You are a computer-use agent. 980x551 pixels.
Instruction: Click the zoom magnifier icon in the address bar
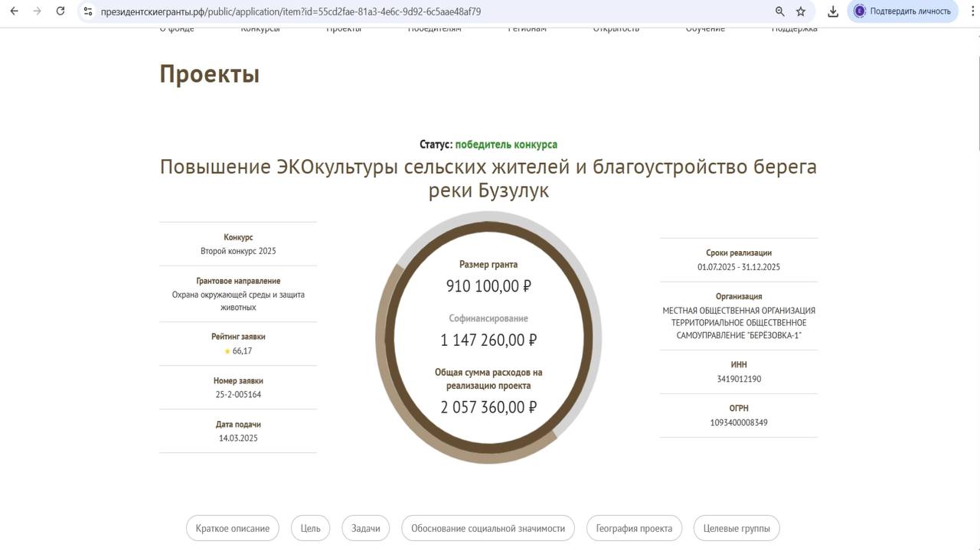779,11
